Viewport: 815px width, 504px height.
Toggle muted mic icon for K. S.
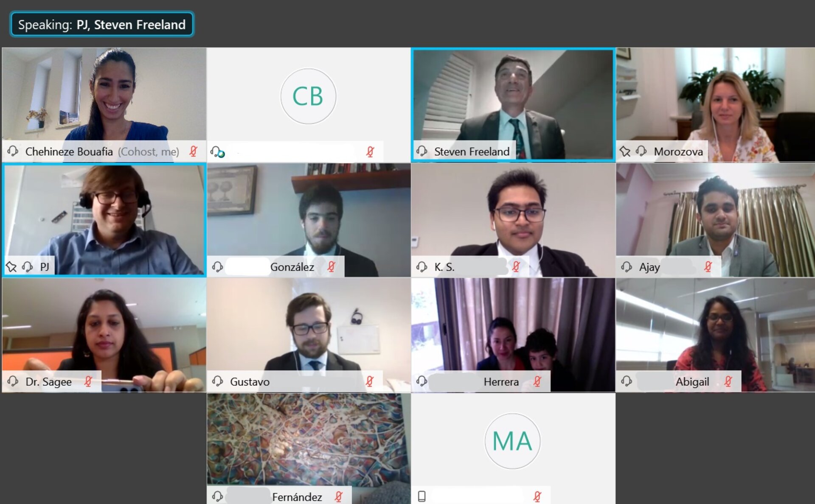(x=516, y=267)
